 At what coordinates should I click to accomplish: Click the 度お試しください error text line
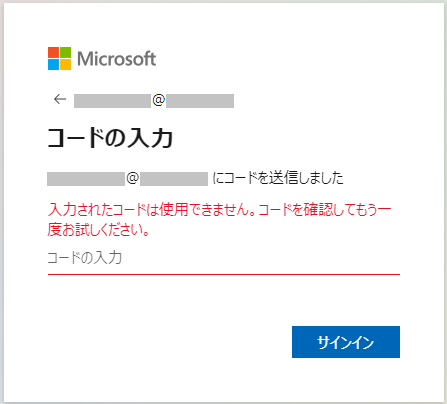pyautogui.click(x=98, y=229)
